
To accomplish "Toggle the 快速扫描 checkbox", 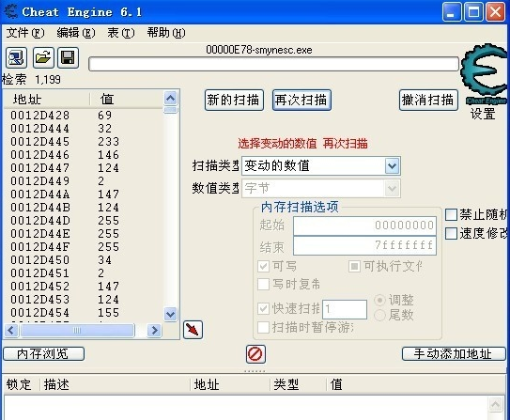I will pos(264,308).
